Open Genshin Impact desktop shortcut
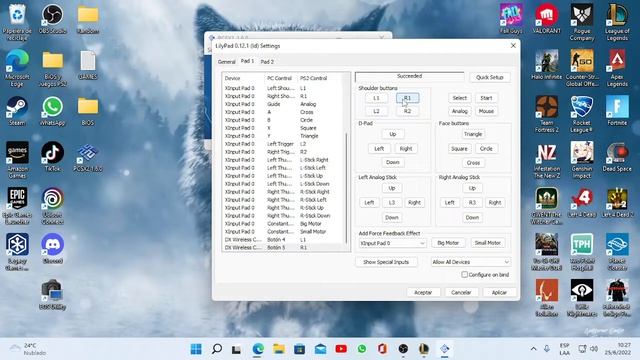 582,160
